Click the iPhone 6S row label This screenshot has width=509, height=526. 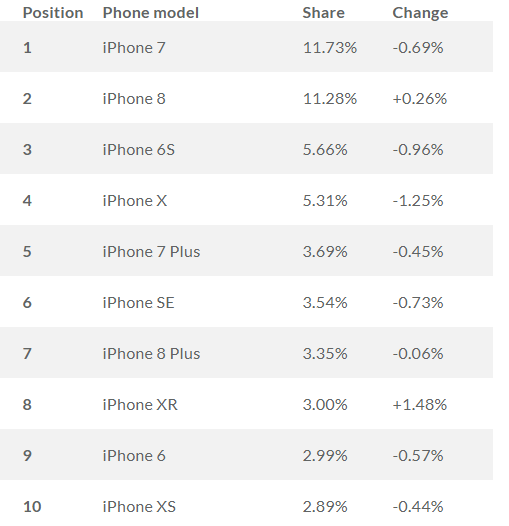coord(139,150)
